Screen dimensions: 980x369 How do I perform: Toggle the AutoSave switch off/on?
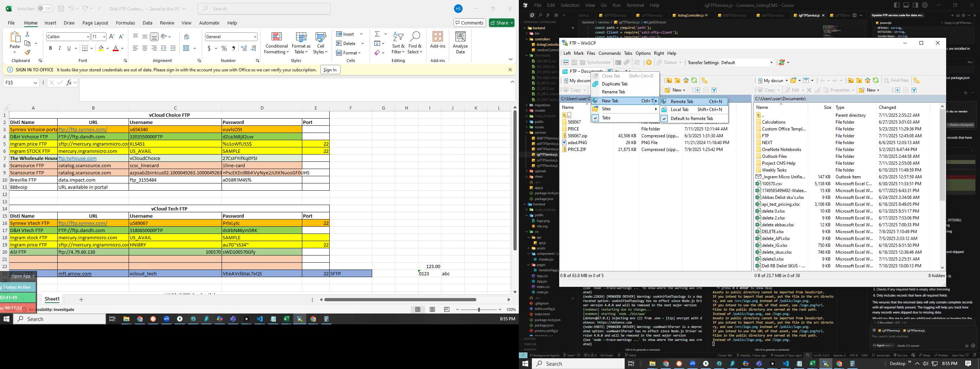coord(45,8)
